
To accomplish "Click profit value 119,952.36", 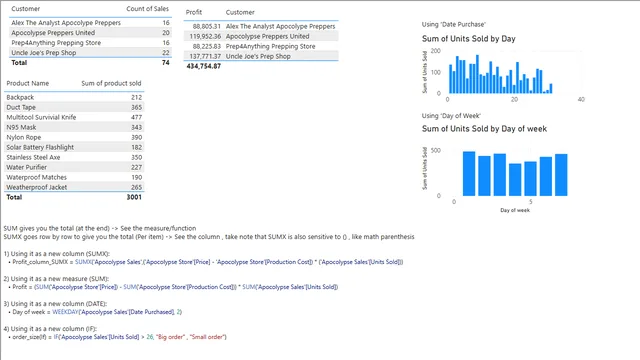I will click(x=205, y=36).
